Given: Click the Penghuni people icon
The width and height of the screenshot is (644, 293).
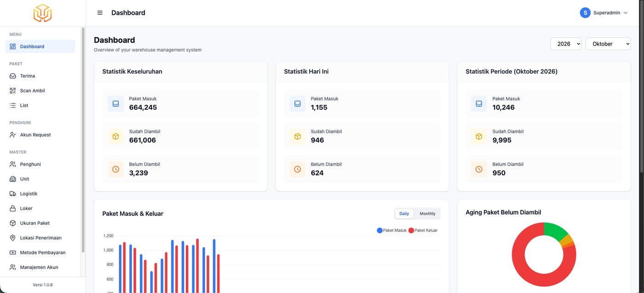Looking at the screenshot, I should pyautogui.click(x=13, y=164).
